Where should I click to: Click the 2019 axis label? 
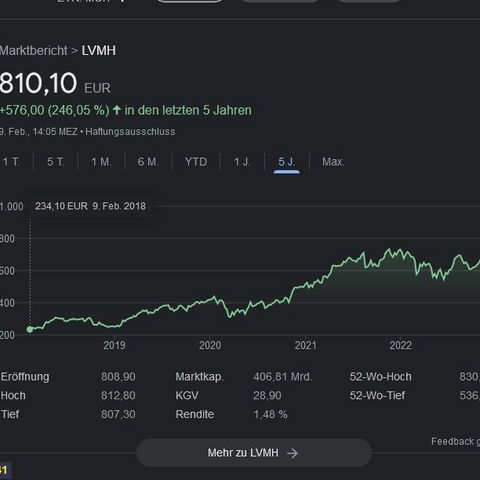coord(114,345)
